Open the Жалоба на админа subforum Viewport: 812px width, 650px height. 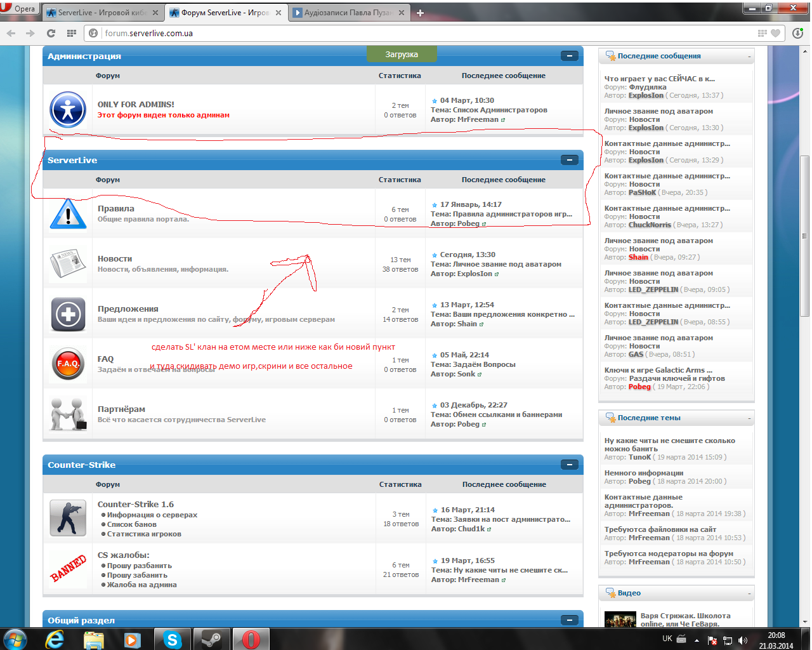click(x=142, y=585)
